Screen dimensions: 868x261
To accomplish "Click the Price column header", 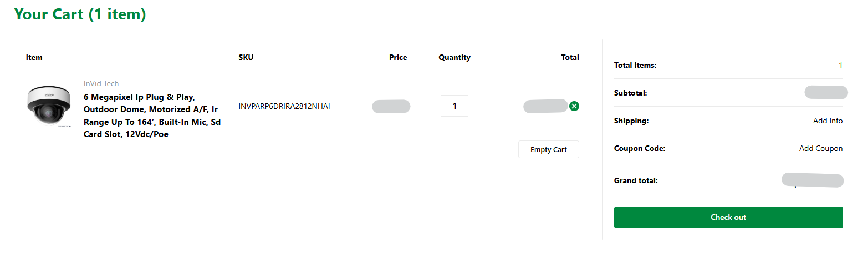I will click(397, 57).
